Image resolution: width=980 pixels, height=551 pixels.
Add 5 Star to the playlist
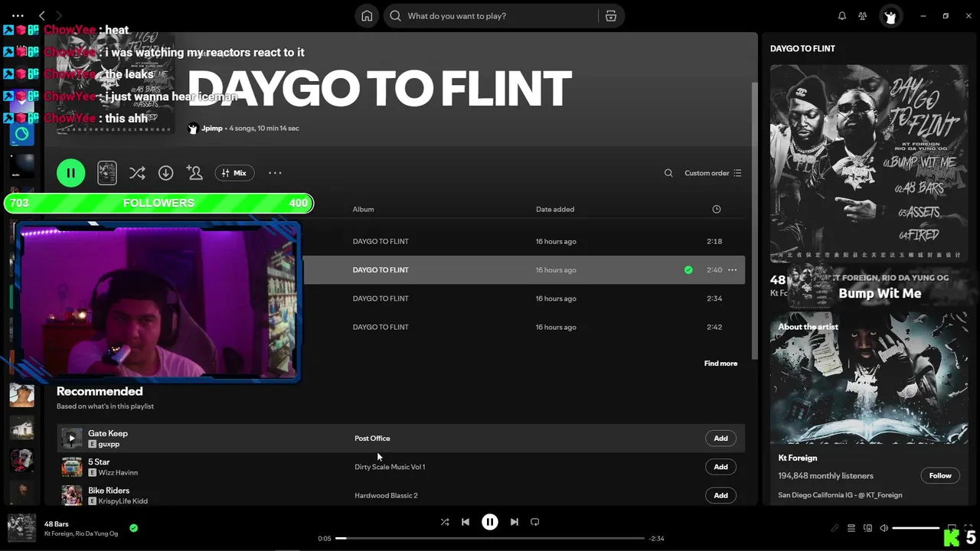[x=720, y=467]
